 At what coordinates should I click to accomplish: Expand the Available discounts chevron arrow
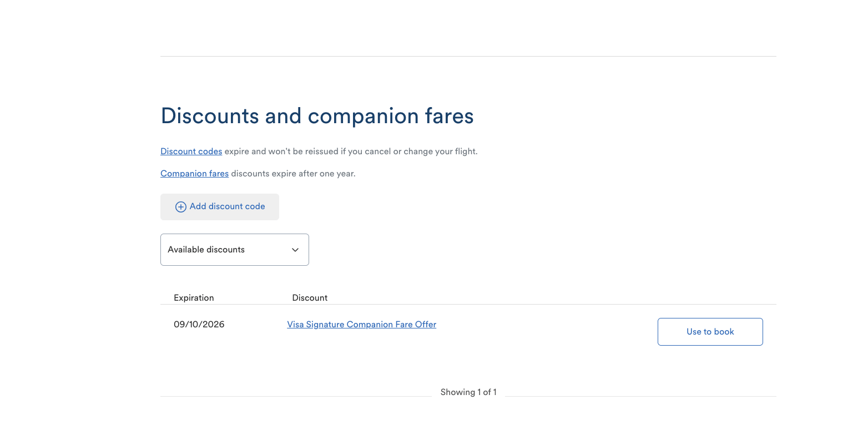pyautogui.click(x=295, y=250)
